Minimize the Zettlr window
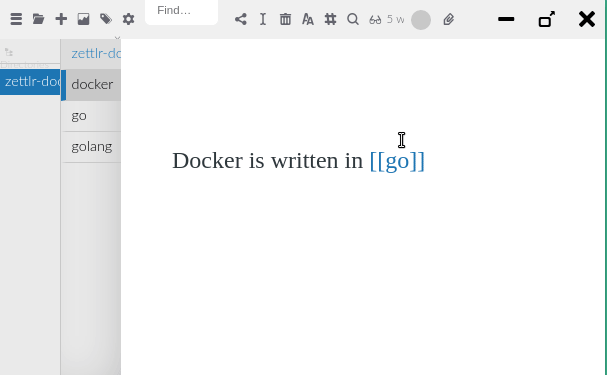The height and width of the screenshot is (375, 607). (506, 19)
